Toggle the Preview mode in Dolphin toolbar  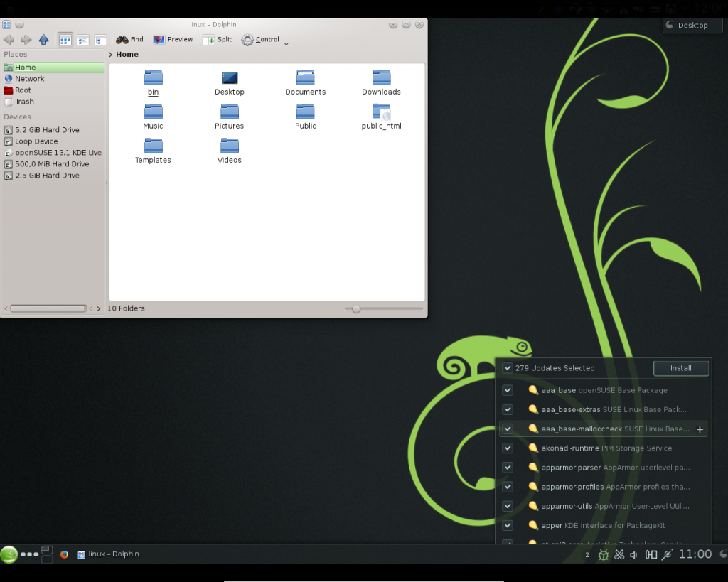173,39
